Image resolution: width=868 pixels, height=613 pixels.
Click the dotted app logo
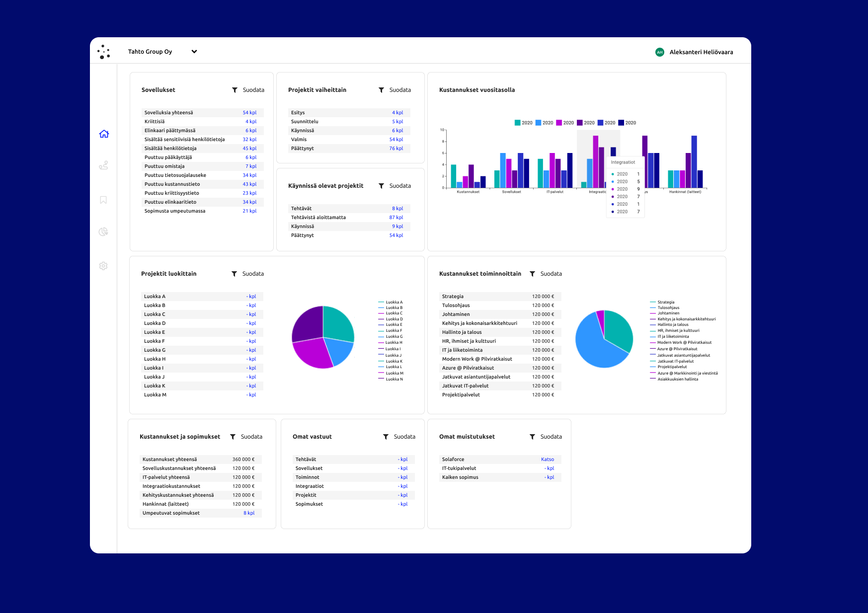pos(103,52)
